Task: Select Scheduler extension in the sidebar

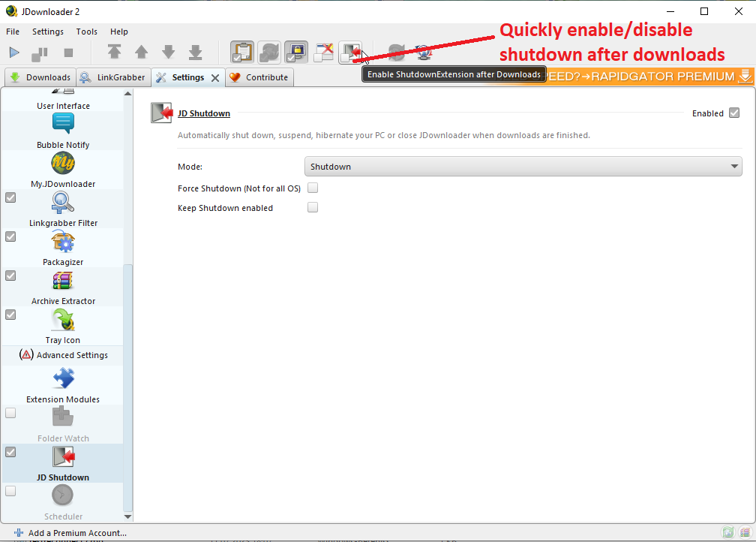Action: 63,502
